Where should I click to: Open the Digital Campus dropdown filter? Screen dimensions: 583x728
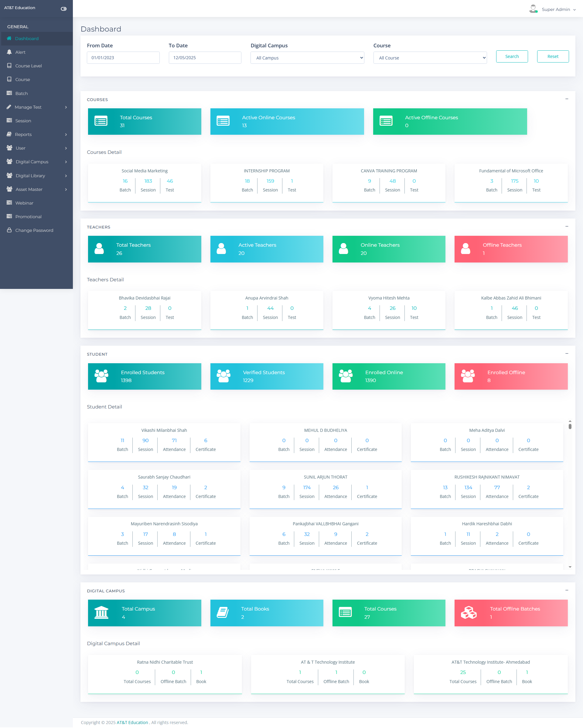click(307, 58)
